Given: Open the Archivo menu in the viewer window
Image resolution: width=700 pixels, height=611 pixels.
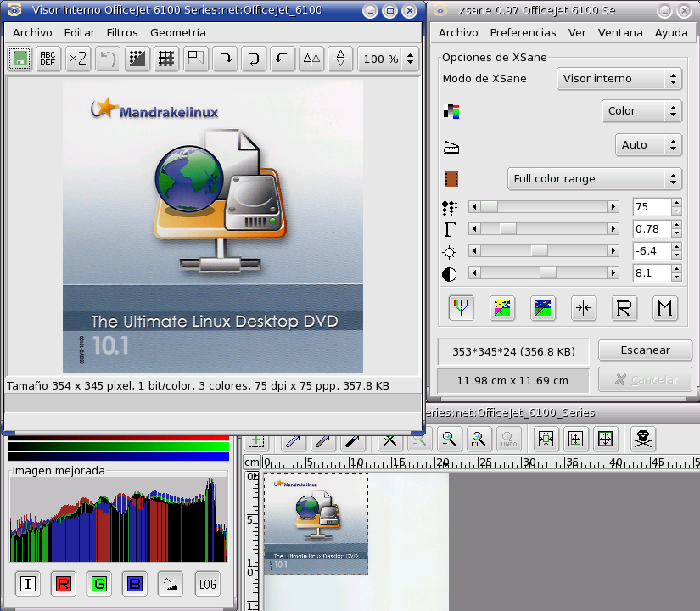Looking at the screenshot, I should (32, 32).
